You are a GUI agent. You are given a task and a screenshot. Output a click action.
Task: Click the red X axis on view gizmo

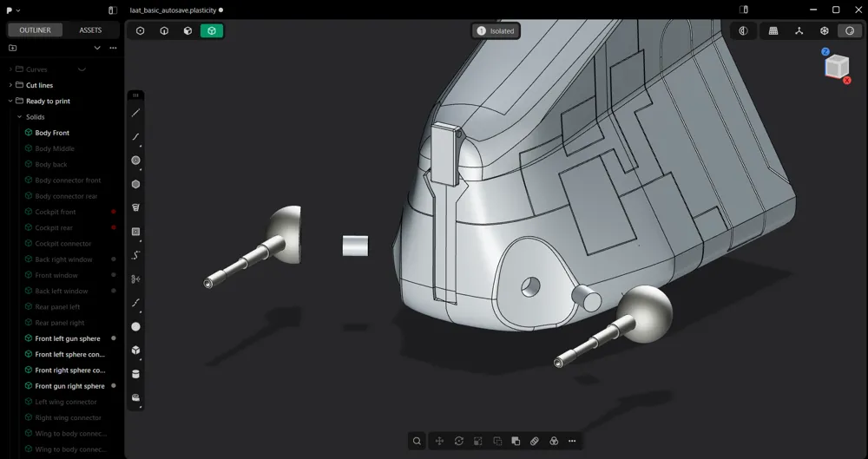(x=847, y=81)
